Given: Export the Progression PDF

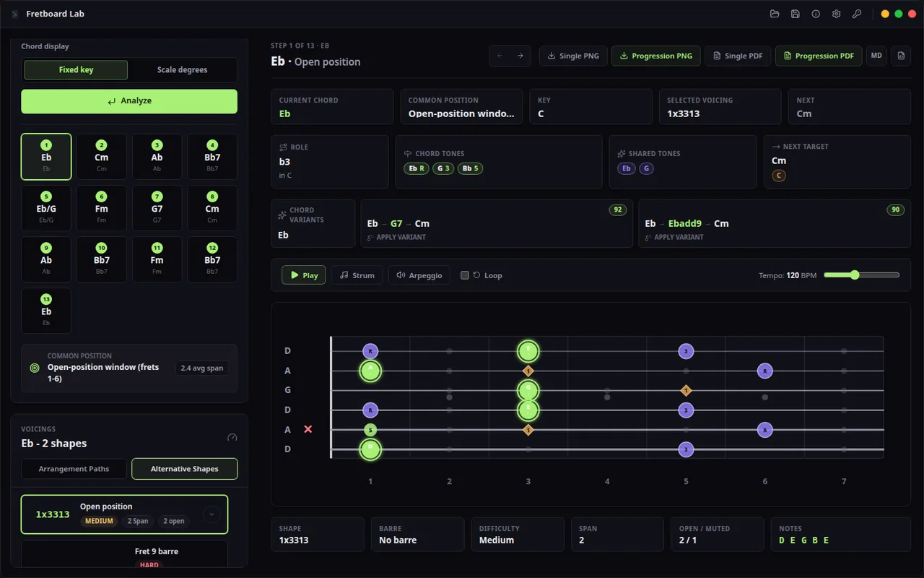Looking at the screenshot, I should pyautogui.click(x=819, y=56).
